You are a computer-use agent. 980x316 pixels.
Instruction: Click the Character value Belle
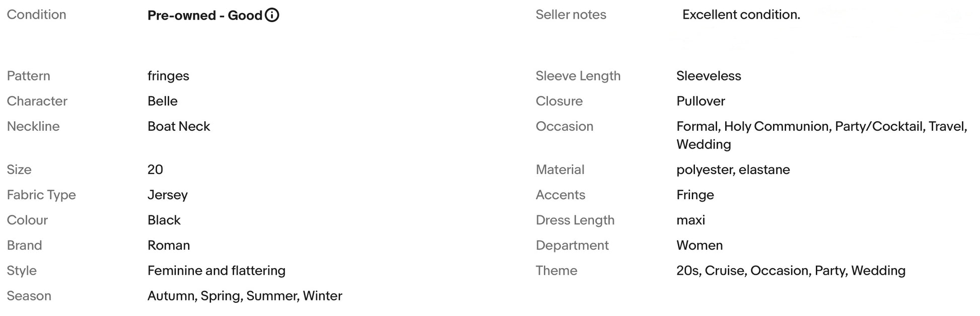[x=162, y=101]
